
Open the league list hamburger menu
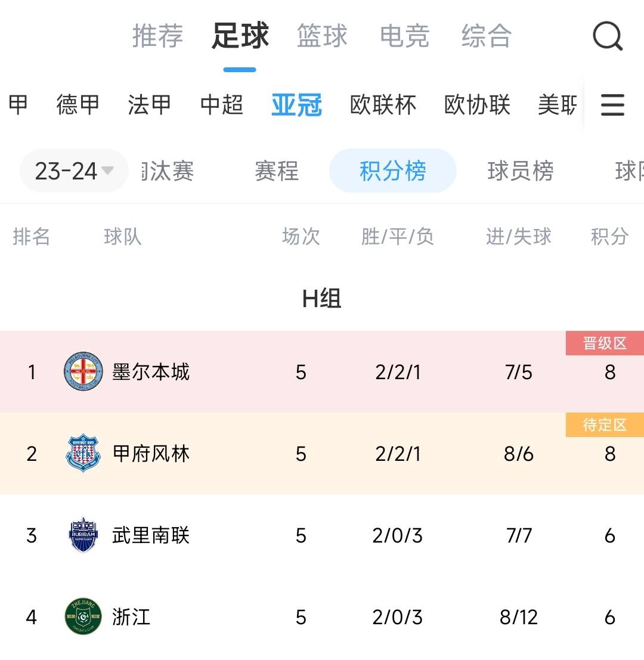coord(612,106)
